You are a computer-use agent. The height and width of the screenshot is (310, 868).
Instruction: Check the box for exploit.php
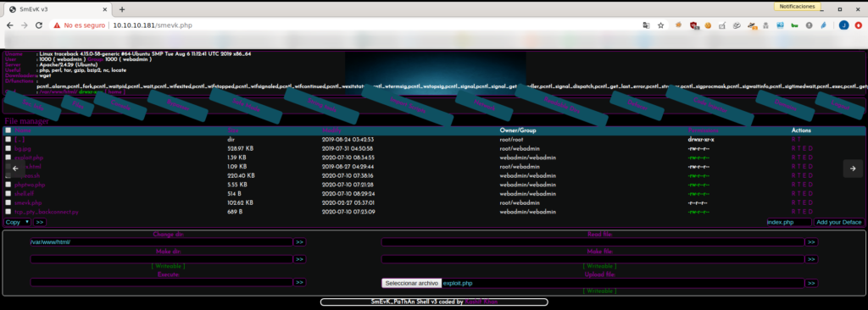[8, 158]
